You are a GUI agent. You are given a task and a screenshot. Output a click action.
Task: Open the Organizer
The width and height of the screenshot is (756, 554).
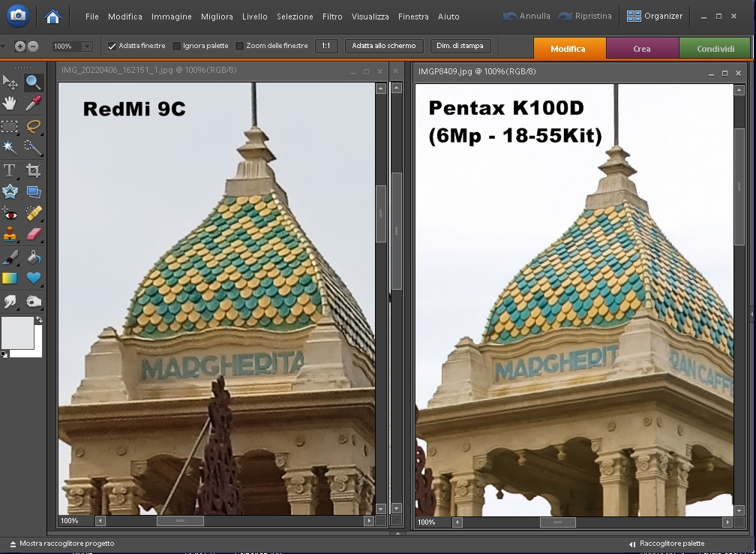click(655, 16)
